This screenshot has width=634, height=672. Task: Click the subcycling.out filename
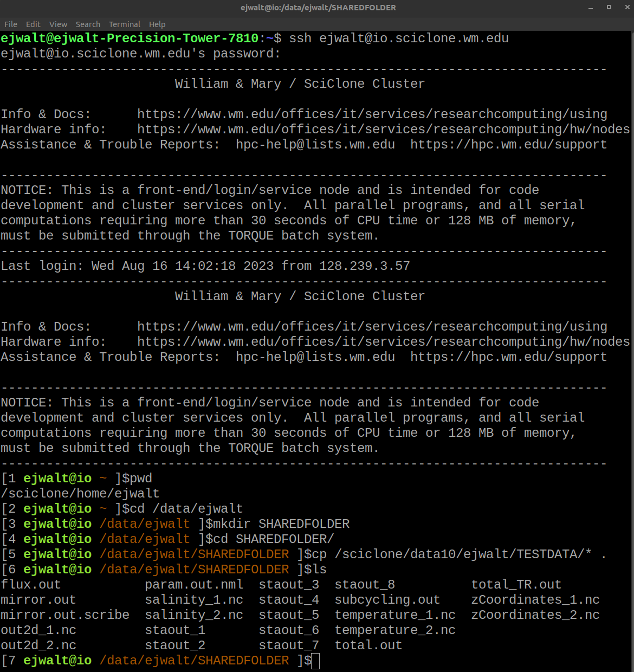point(387,600)
